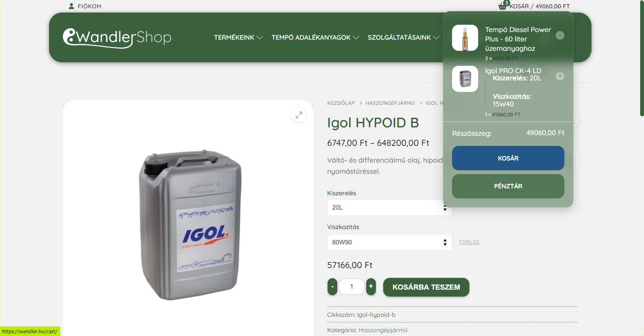Click the quantity input field

coord(352,287)
